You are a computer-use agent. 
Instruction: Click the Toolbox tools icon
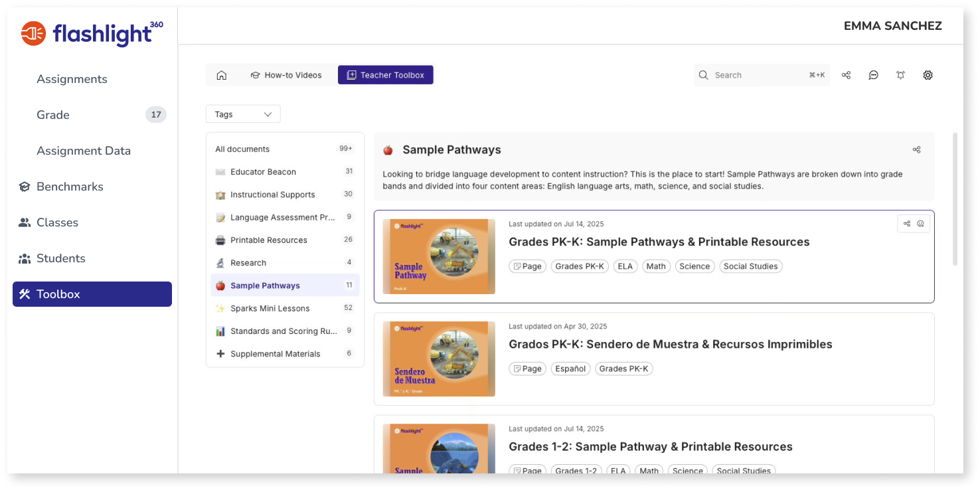(x=25, y=294)
